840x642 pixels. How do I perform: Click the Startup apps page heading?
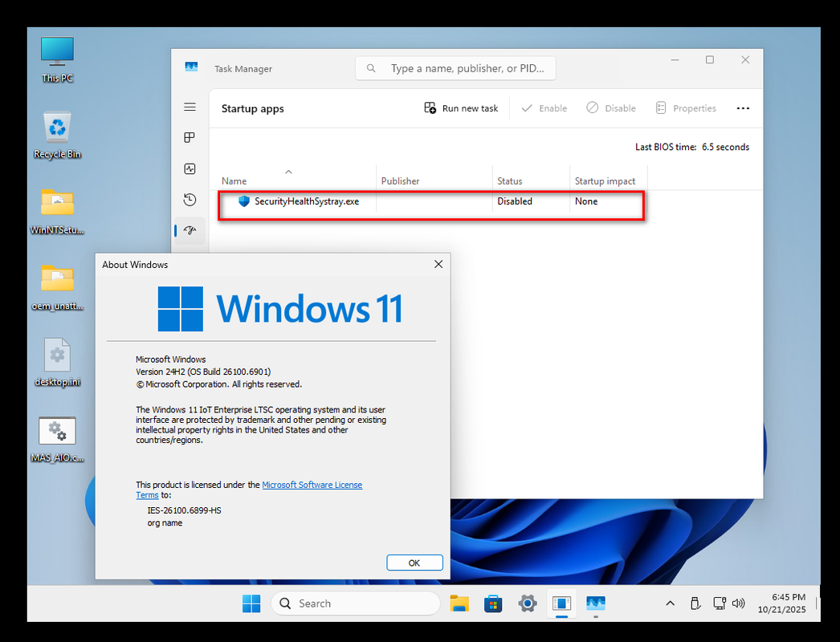(x=253, y=108)
